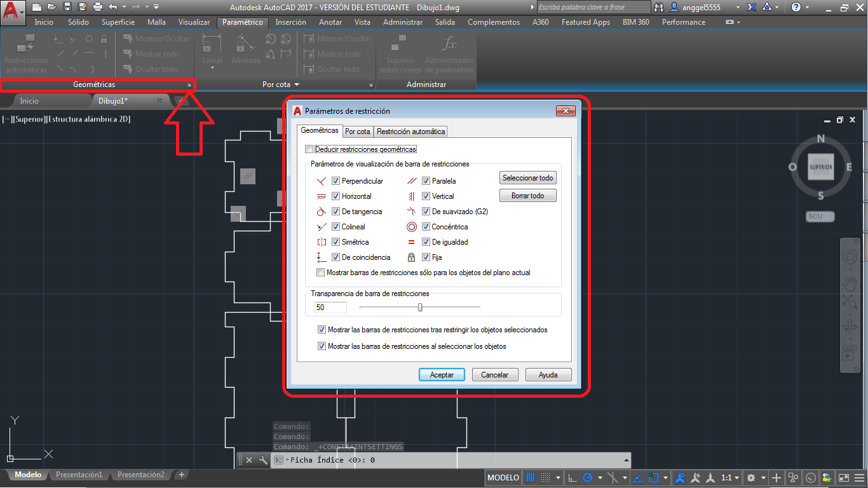
Task: Select the Presentación1 layout tab
Action: tap(79, 475)
